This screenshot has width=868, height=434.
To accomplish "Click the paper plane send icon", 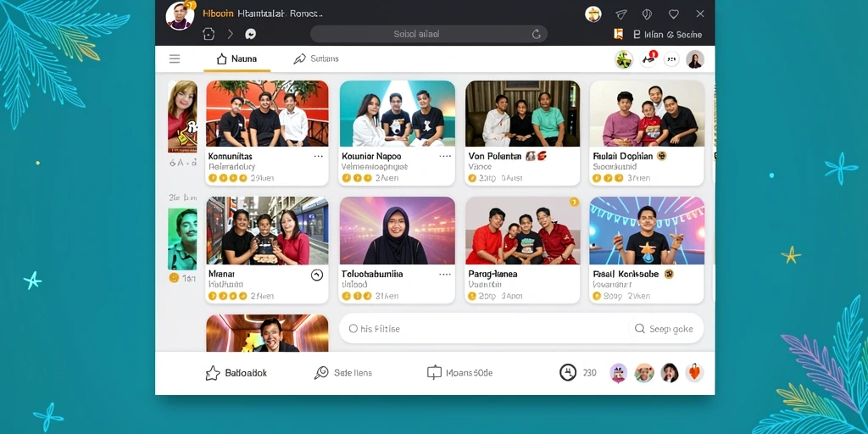I will pyautogui.click(x=621, y=14).
